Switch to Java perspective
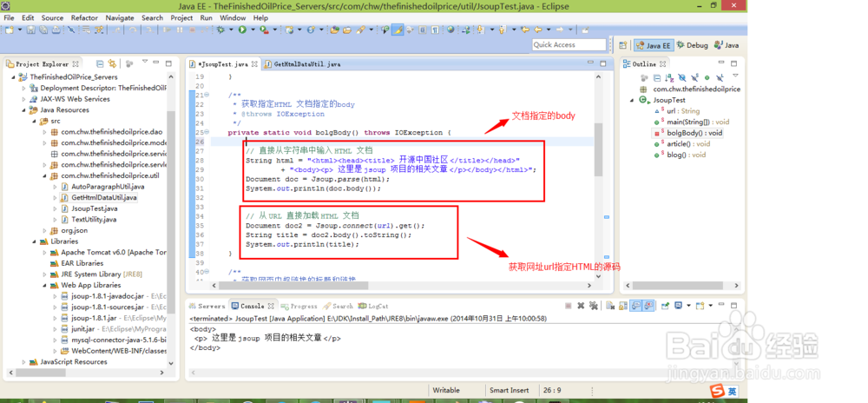 [727, 45]
